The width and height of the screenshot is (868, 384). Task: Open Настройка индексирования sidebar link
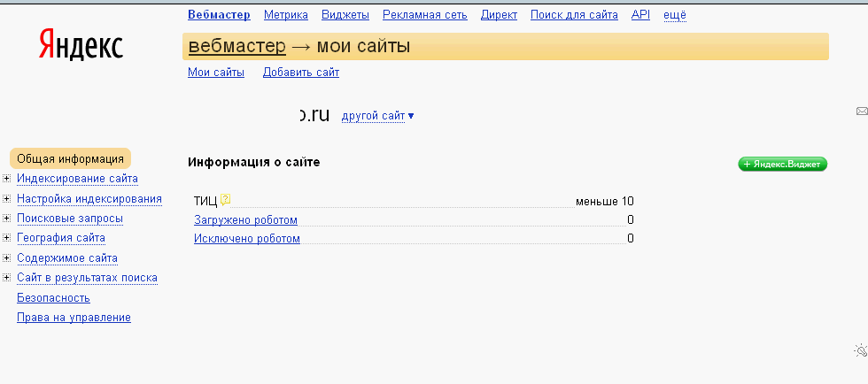pos(89,199)
